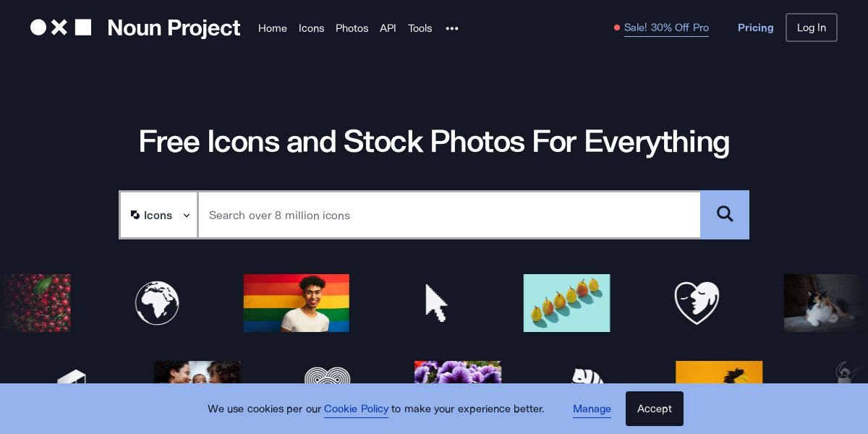
Task: Open the Cookie Policy link
Action: 356,409
